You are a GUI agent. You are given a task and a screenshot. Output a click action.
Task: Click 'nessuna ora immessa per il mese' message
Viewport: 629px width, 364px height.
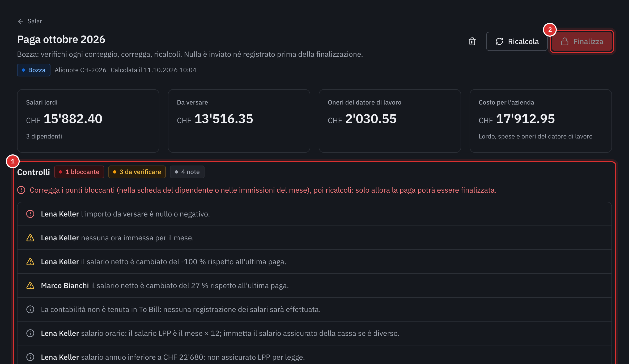click(x=137, y=238)
